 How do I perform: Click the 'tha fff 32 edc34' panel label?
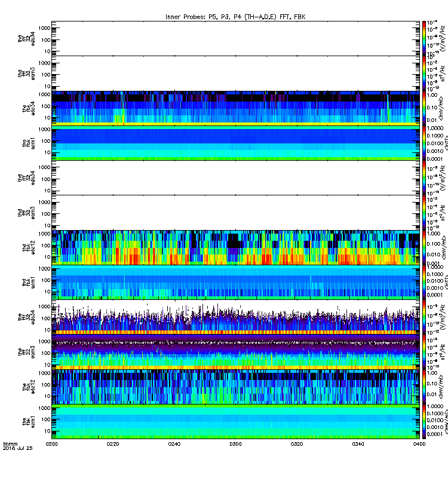tap(26, 38)
